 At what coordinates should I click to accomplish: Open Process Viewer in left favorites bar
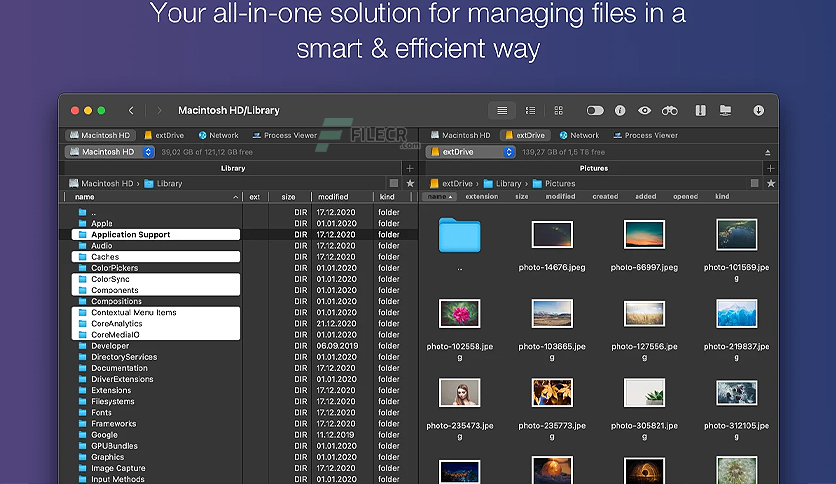click(285, 135)
